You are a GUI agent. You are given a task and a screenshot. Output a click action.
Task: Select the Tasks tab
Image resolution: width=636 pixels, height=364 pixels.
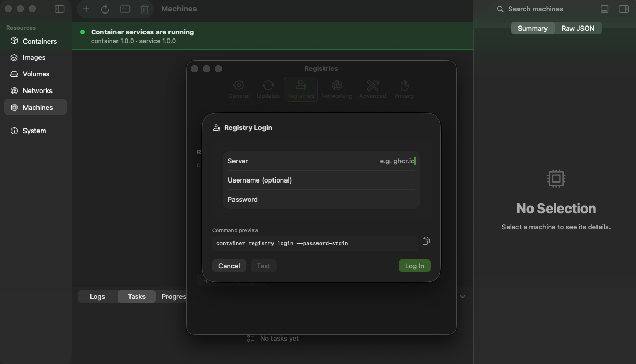pos(137,296)
